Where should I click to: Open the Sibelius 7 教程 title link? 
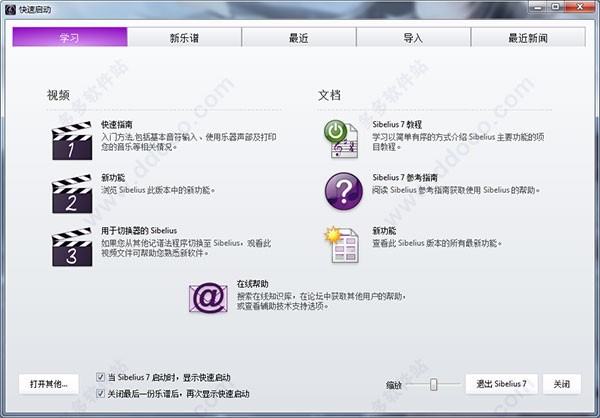click(397, 124)
